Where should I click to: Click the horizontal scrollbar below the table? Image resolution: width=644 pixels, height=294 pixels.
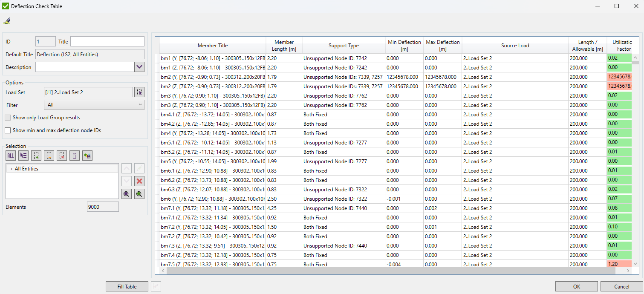pyautogui.click(x=384, y=271)
